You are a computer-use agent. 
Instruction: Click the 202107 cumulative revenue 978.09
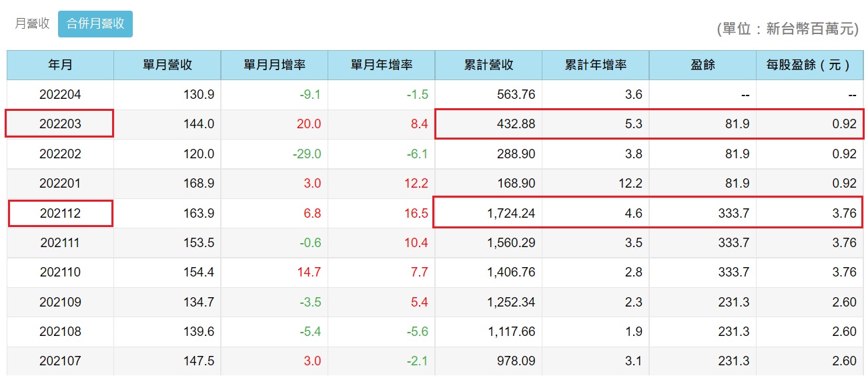510,361
